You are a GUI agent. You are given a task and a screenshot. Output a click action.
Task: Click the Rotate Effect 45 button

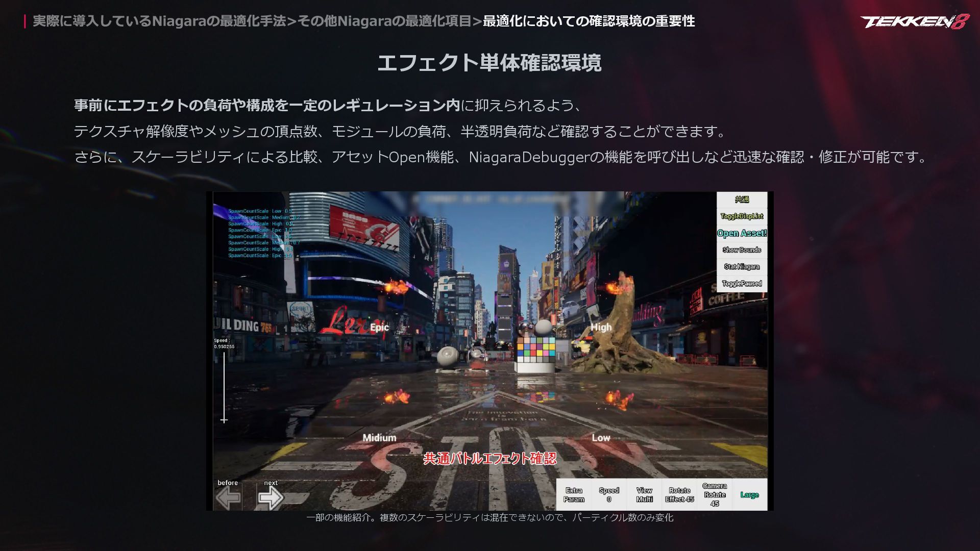point(679,495)
